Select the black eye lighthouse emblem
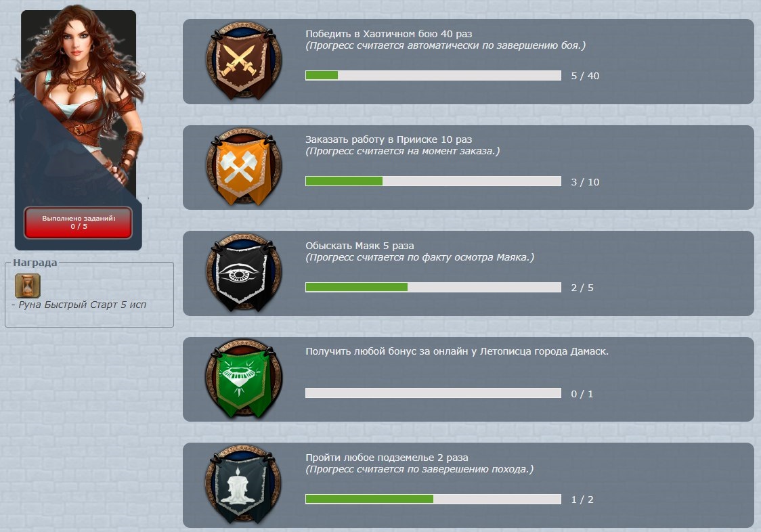This screenshot has height=532, width=761. (x=243, y=273)
